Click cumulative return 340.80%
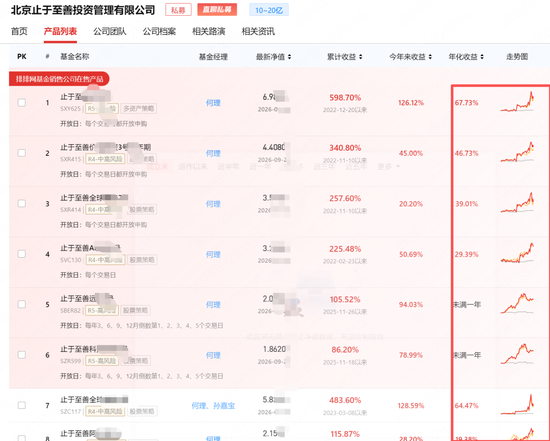Image resolution: width=550 pixels, height=441 pixels. [345, 148]
